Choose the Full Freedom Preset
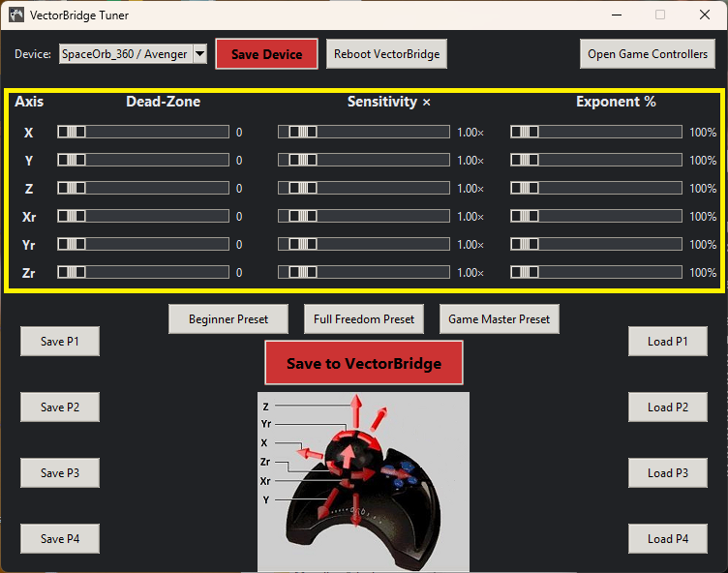This screenshot has height=573, width=728. click(x=364, y=318)
